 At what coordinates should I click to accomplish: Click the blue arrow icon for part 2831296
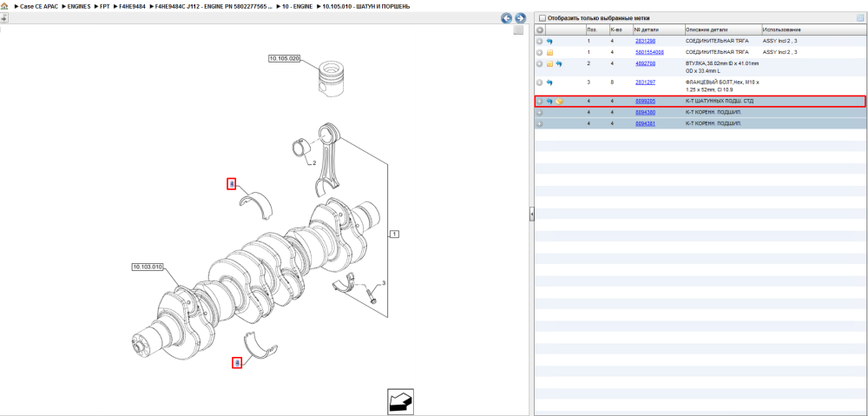click(549, 41)
